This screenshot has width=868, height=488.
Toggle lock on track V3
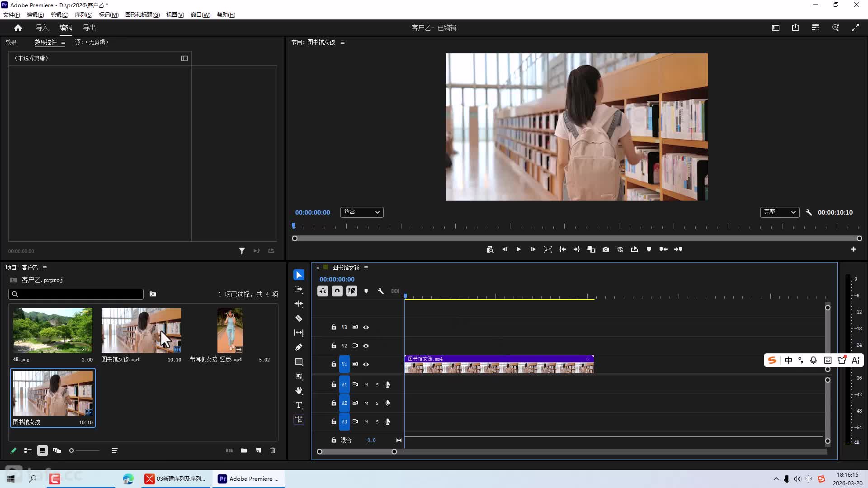(x=334, y=327)
